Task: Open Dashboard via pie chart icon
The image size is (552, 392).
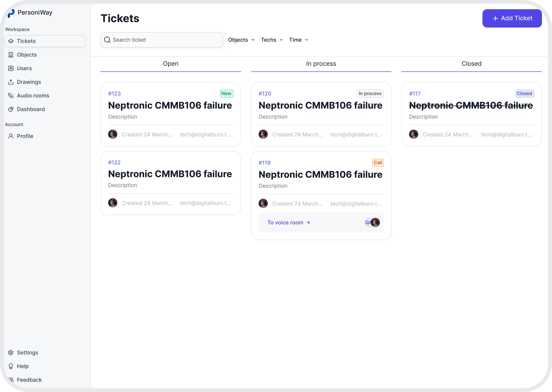Action: coord(11,109)
